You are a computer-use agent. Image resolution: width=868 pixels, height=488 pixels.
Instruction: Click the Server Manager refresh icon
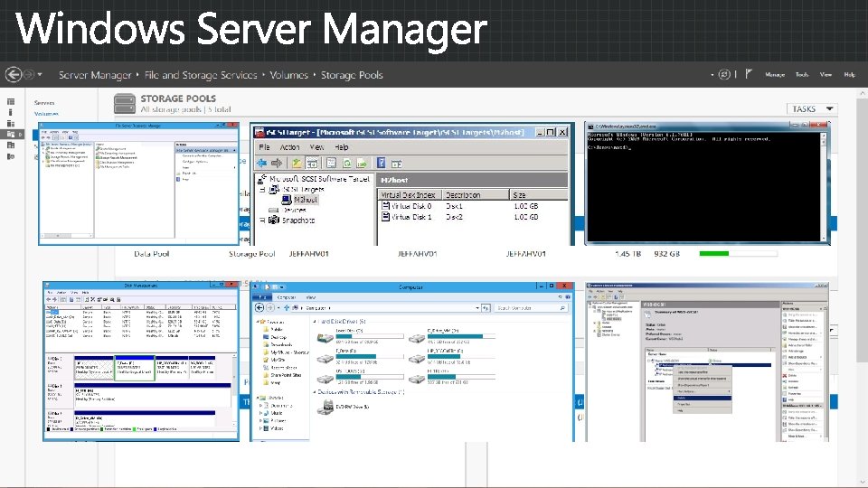click(724, 74)
